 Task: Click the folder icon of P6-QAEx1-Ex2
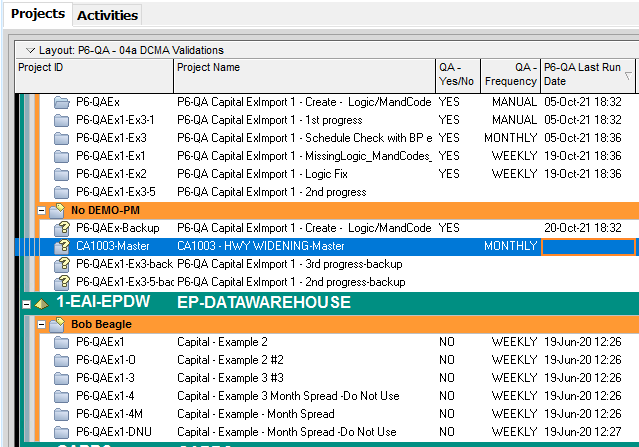(62, 174)
